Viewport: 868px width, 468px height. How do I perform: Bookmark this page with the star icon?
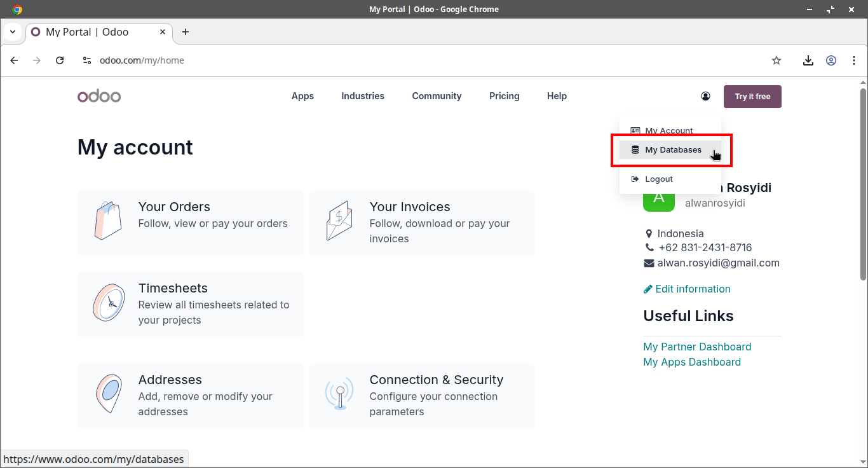point(776,60)
